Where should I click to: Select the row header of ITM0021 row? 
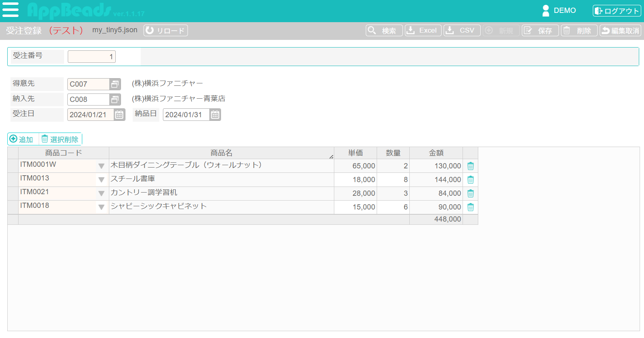pyautogui.click(x=13, y=193)
